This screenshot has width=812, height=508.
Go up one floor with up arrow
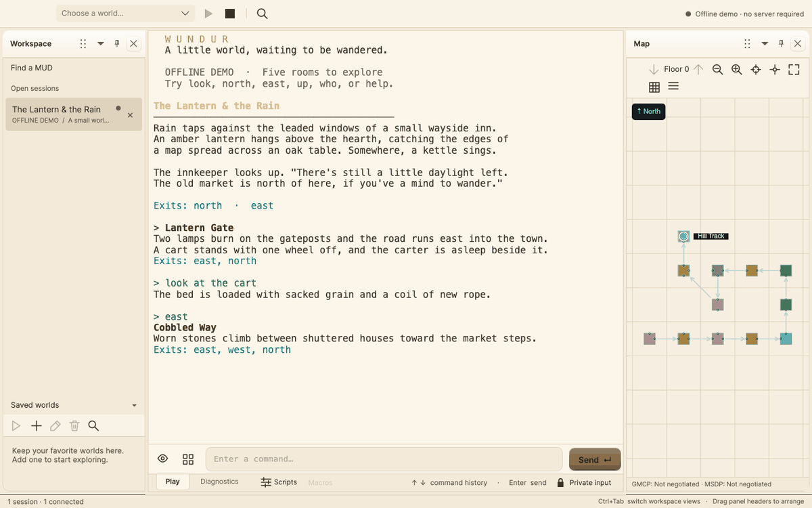click(698, 69)
